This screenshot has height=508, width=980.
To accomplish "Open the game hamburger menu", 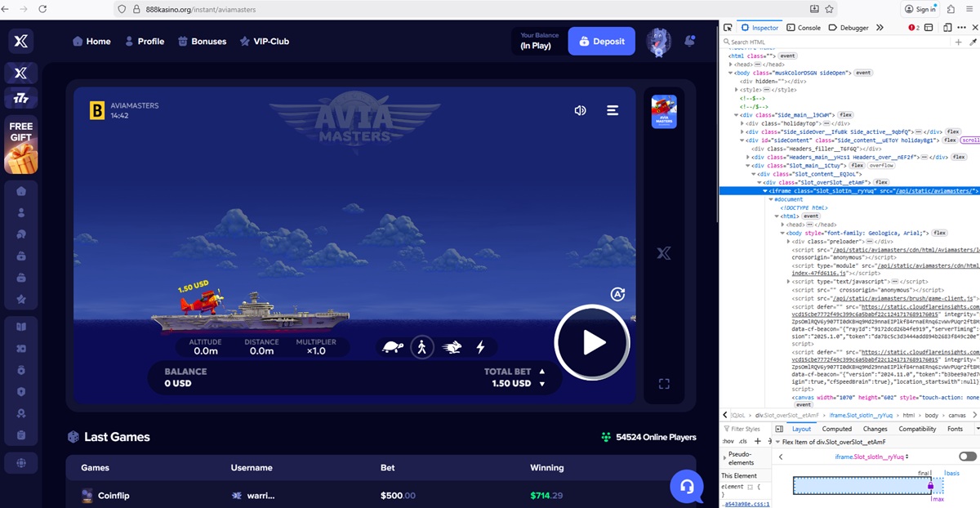I will [612, 110].
